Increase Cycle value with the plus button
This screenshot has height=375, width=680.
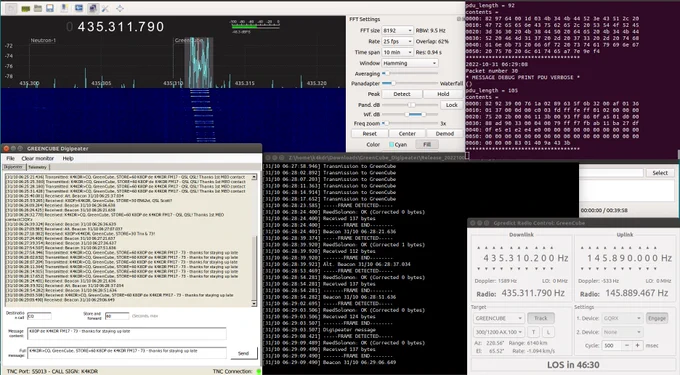coord(637,346)
